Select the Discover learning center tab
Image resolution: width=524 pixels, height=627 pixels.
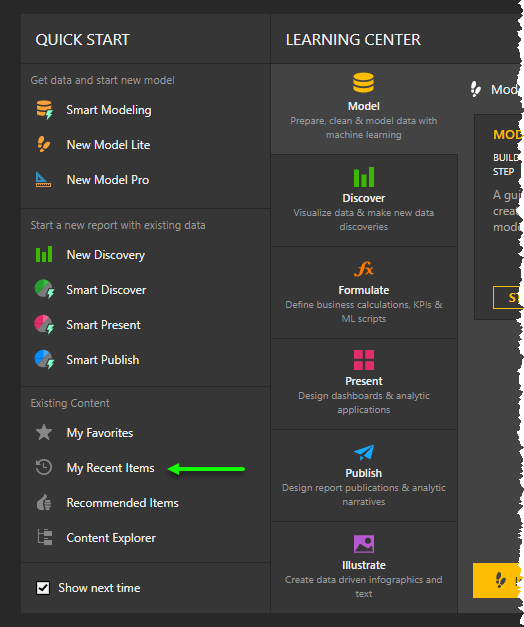pos(364,200)
